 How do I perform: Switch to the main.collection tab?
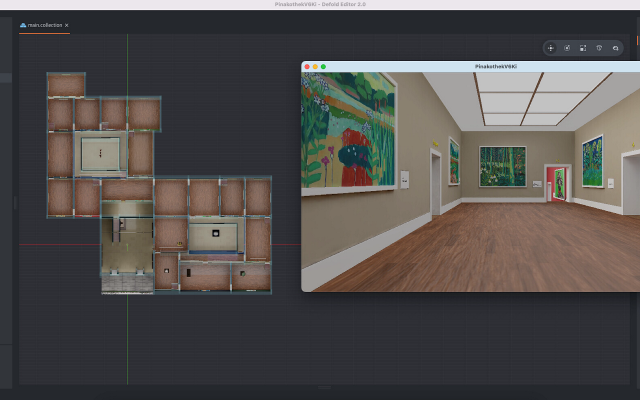[45, 25]
